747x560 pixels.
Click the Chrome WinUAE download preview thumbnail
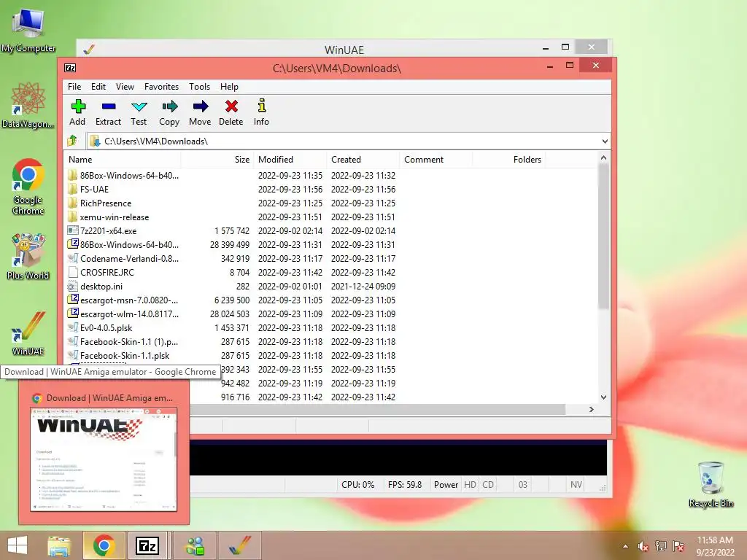click(104, 459)
